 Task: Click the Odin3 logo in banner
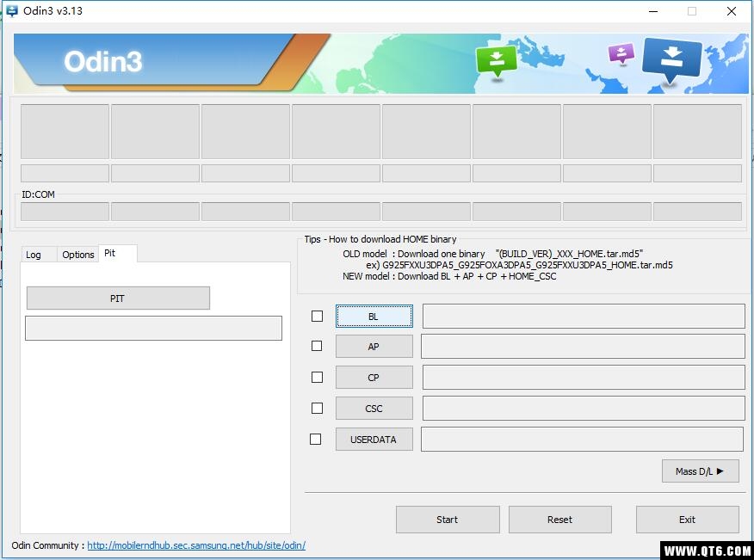click(103, 62)
